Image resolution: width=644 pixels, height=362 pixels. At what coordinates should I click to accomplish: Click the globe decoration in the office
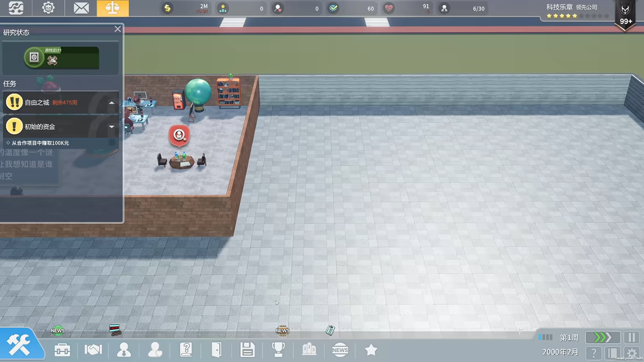(198, 95)
